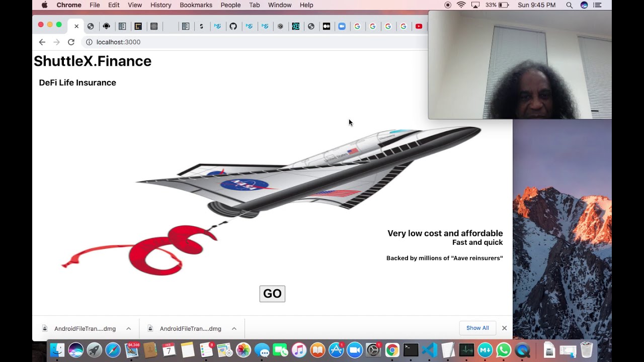The image size is (644, 362).
Task: Open the File menu
Action: pyautogui.click(x=95, y=5)
